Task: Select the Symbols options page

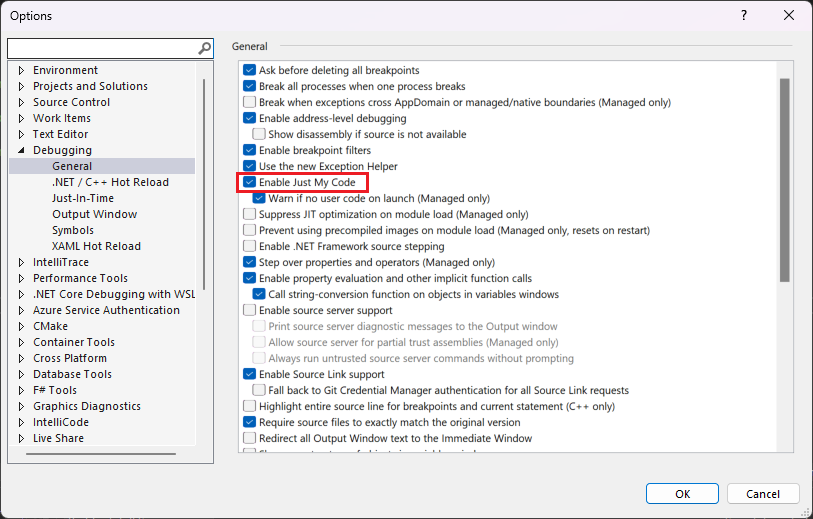Action: tap(73, 230)
